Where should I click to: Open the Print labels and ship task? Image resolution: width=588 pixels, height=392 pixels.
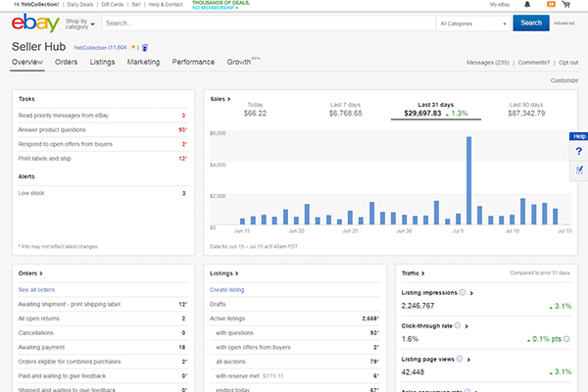[103, 159]
